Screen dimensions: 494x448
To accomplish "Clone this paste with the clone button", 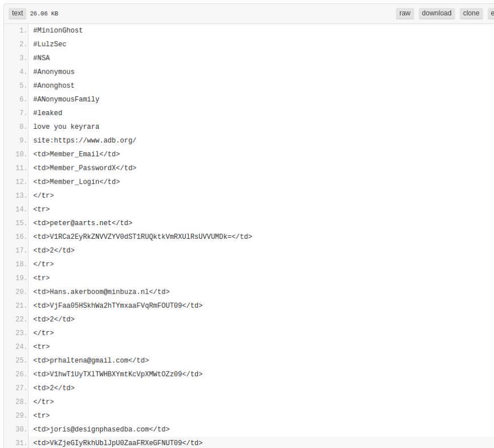I will click(471, 13).
